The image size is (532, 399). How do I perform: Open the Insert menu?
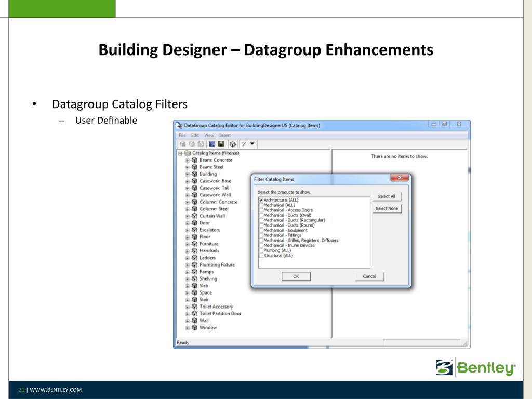point(225,135)
